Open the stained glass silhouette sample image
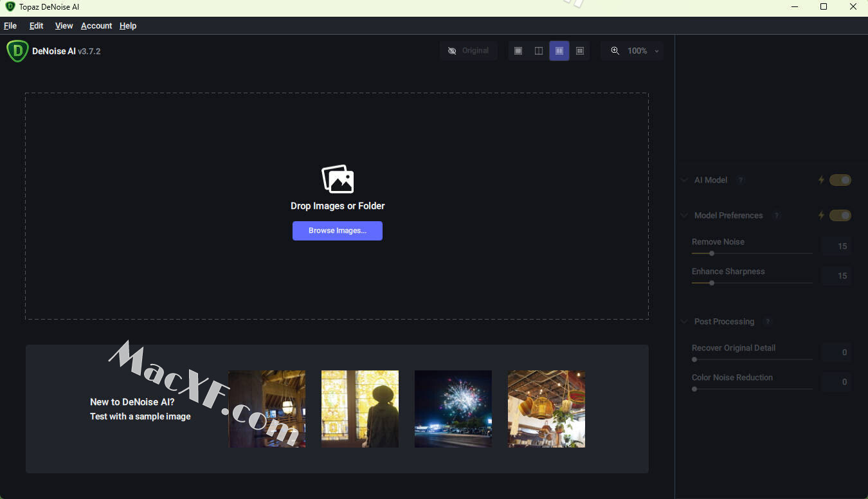868x499 pixels. (360, 409)
